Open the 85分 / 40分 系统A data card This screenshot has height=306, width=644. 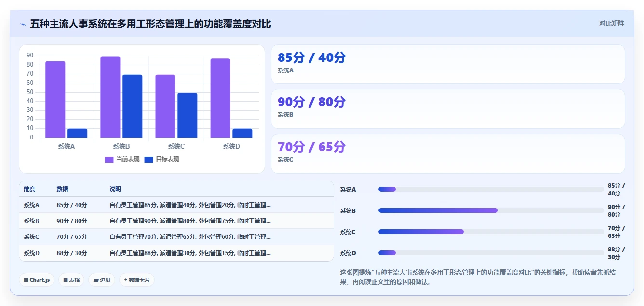pos(448,64)
